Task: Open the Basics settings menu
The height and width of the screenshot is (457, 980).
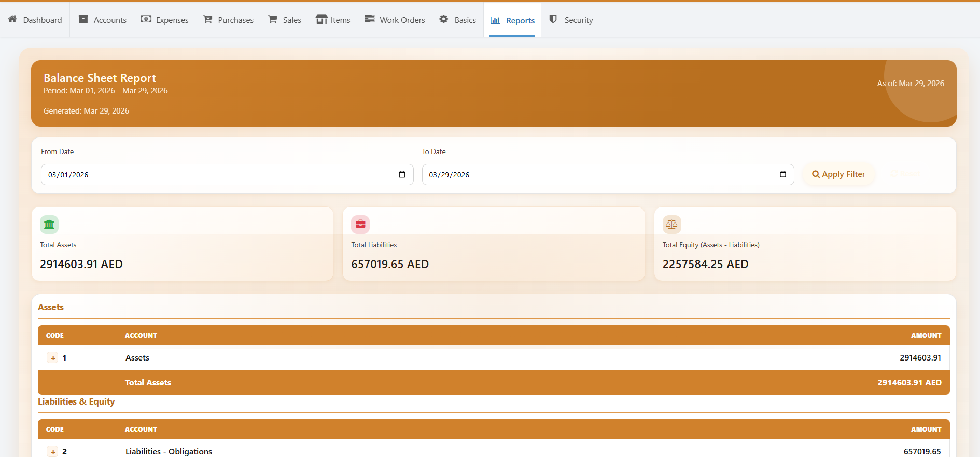Action: coord(458,20)
